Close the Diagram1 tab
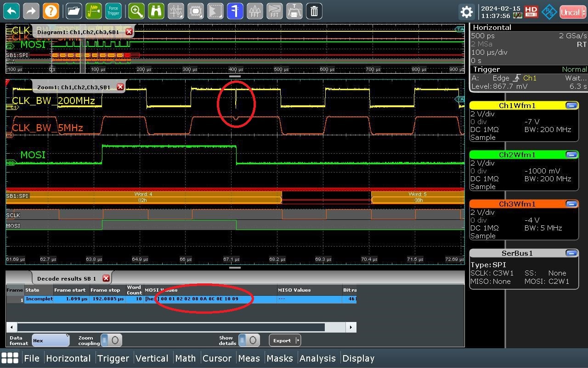This screenshot has height=368, width=588. [x=129, y=32]
